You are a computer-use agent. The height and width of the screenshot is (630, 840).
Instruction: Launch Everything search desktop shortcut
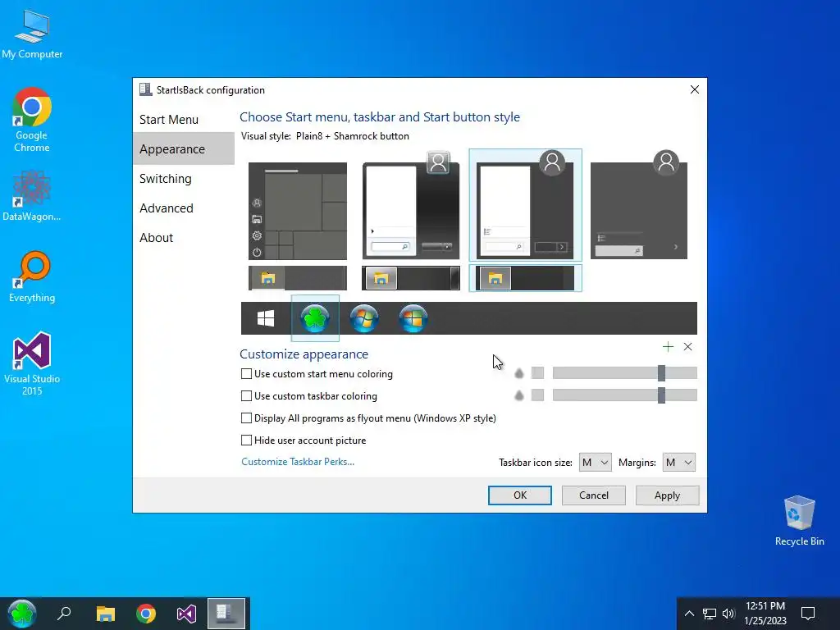pyautogui.click(x=32, y=277)
